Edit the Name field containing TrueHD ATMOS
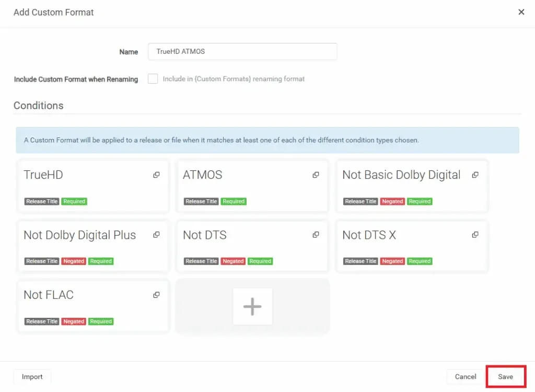This screenshot has height=392, width=535. (242, 51)
